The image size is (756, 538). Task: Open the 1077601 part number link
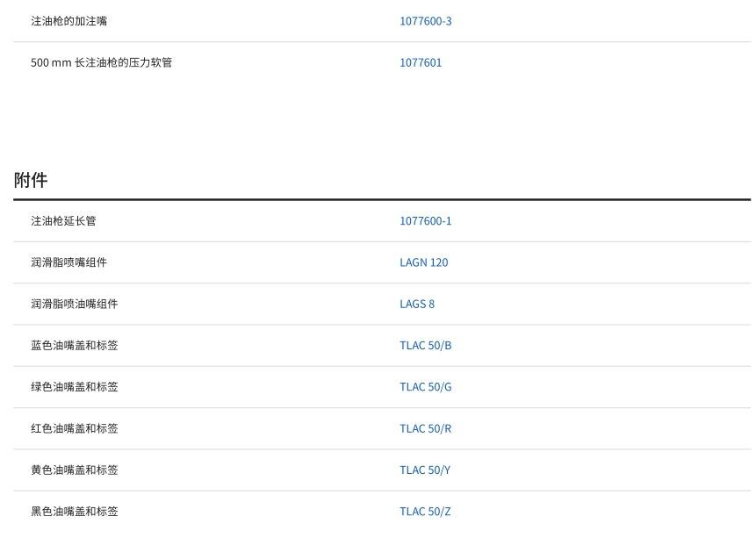(x=421, y=62)
